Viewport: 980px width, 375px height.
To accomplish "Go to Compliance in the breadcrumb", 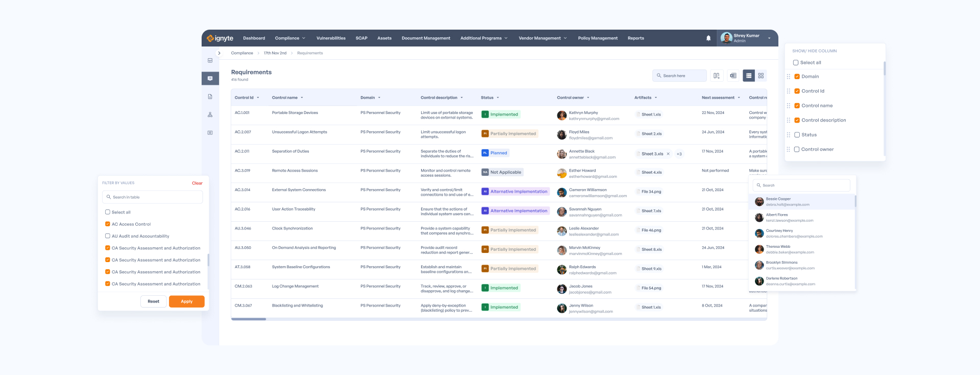I will (x=242, y=53).
